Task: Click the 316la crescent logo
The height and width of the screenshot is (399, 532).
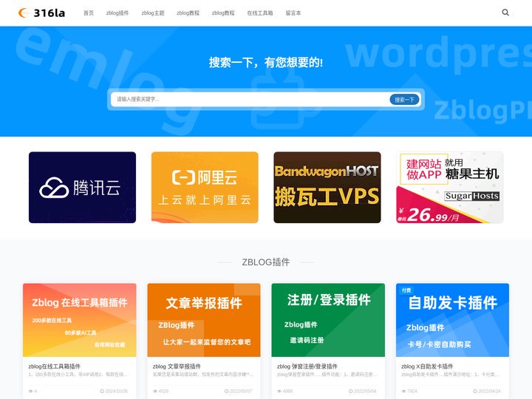Action: tap(41, 13)
